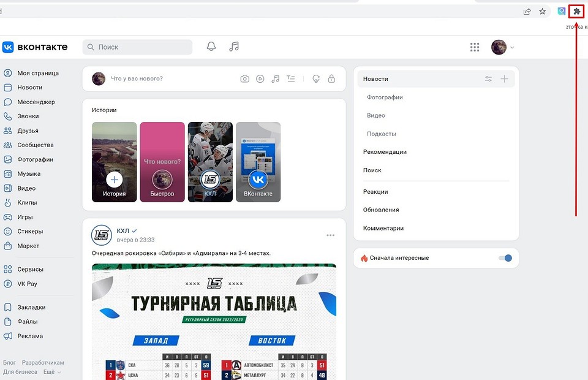The height and width of the screenshot is (380, 588).
Task: Click the Поиск search field in header
Action: tap(137, 47)
